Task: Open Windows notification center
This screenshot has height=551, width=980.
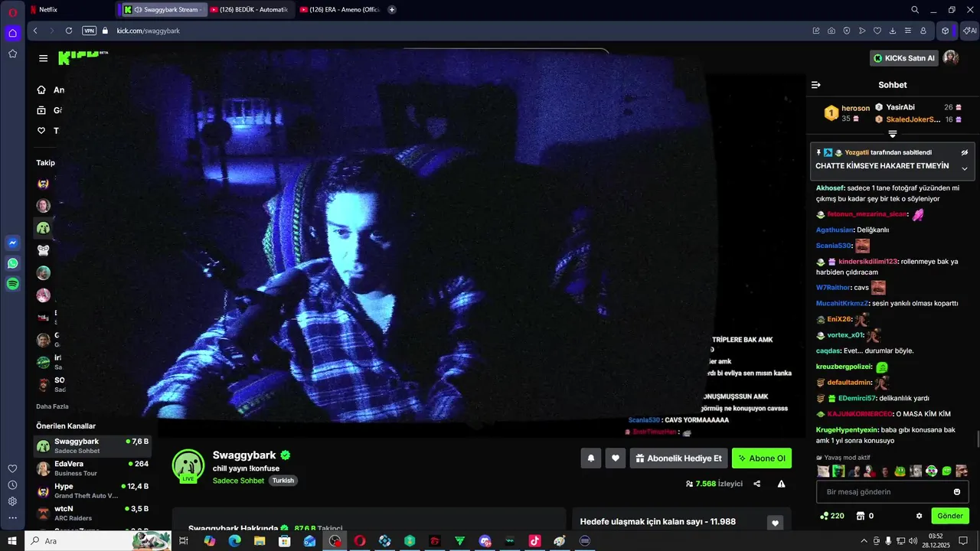Action: point(963,540)
